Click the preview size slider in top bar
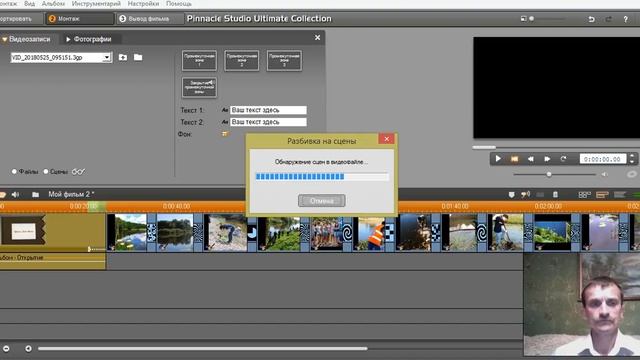 click(548, 19)
